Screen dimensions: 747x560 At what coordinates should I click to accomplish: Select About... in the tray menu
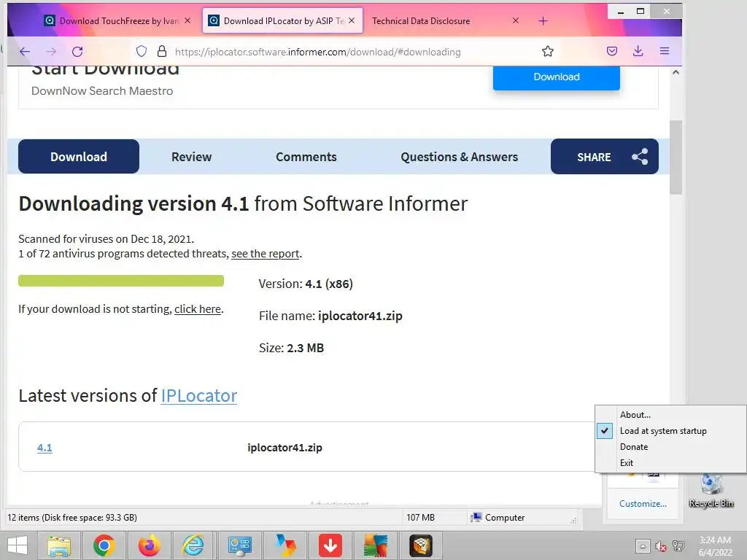671,415
